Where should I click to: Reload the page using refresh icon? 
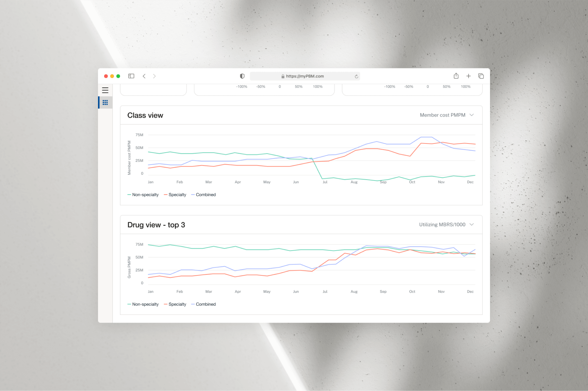click(x=356, y=76)
